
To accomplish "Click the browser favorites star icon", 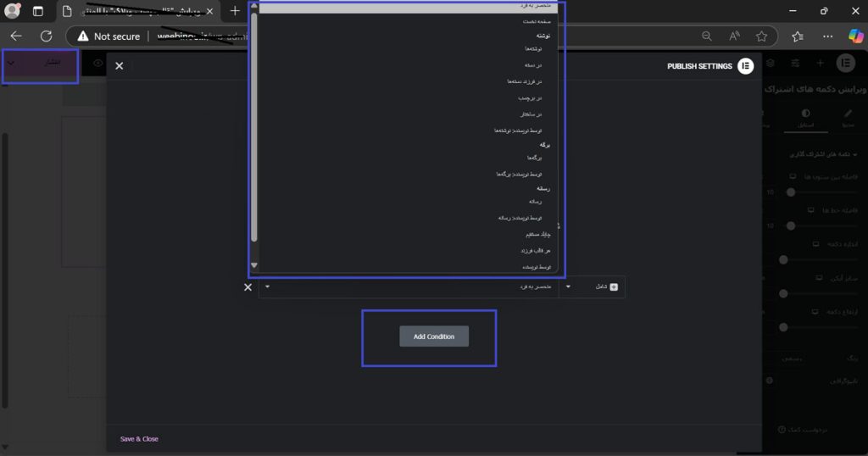I will tap(761, 36).
